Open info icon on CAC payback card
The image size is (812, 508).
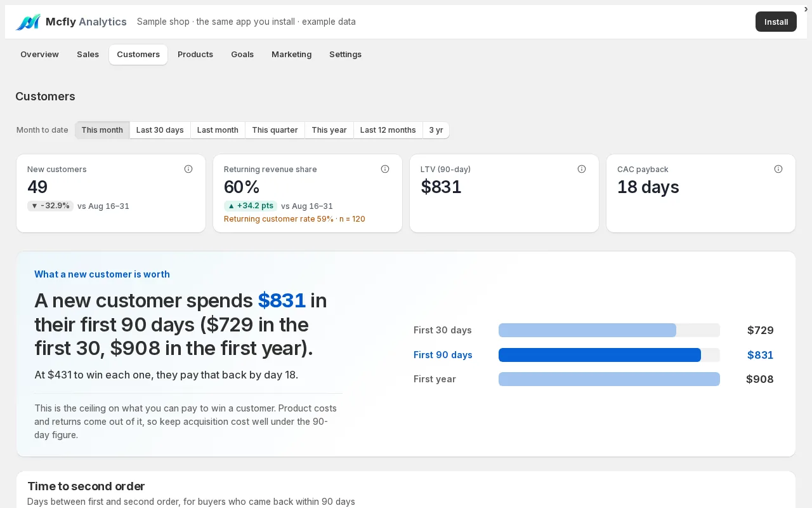click(x=778, y=169)
